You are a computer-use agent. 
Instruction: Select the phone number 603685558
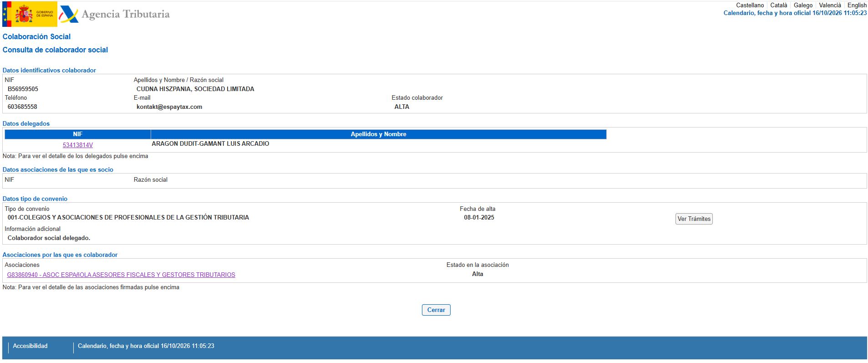pyautogui.click(x=22, y=107)
